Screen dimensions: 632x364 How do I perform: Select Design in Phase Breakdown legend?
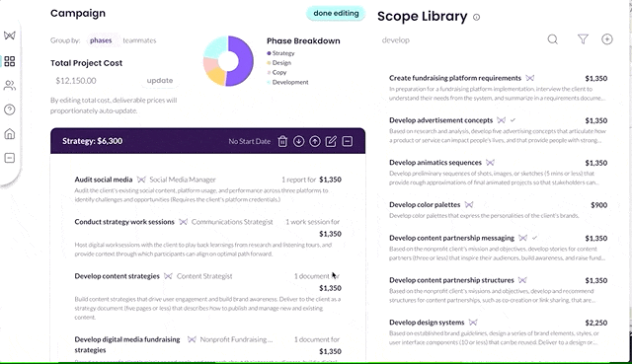click(x=278, y=63)
